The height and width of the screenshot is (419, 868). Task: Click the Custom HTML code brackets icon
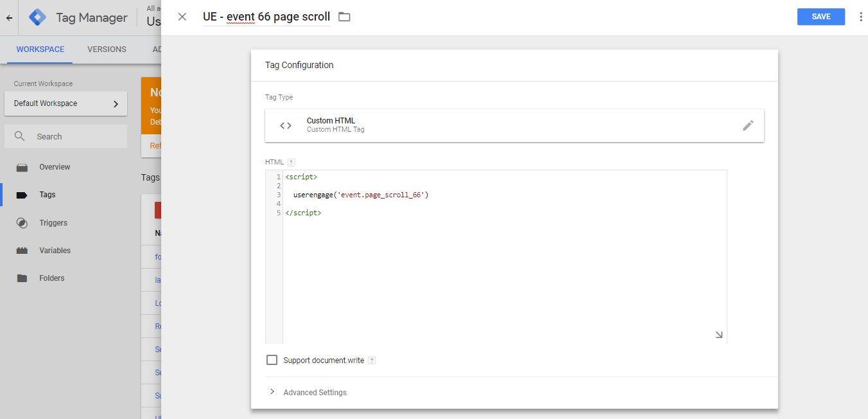click(286, 125)
